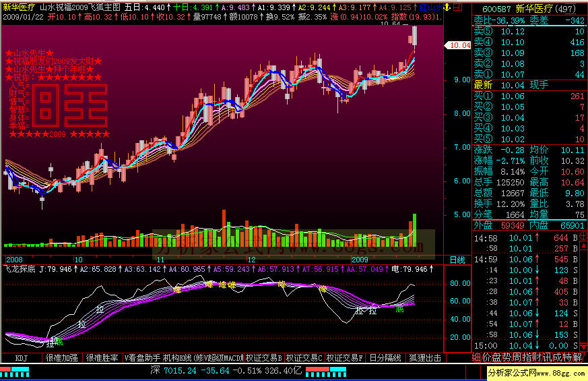588x381 pixels.
Task: Select the V超级MACD tab
Action: (224, 358)
